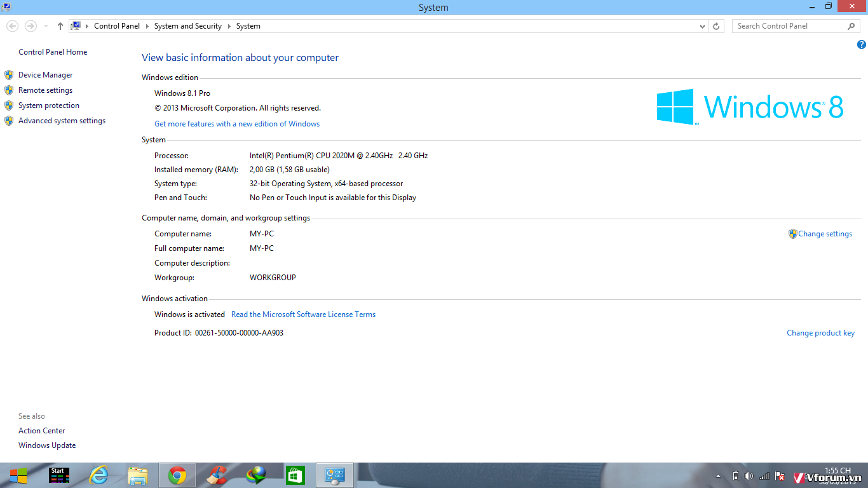Viewport: 868px width, 488px height.
Task: Expand the arrow after System and Security breadcrumb
Action: pos(229,26)
